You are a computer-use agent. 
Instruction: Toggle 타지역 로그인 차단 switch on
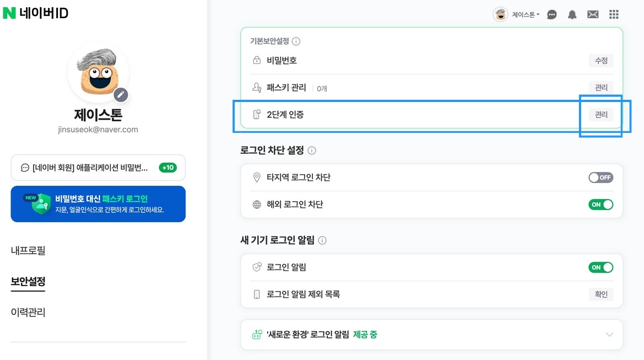click(x=600, y=178)
